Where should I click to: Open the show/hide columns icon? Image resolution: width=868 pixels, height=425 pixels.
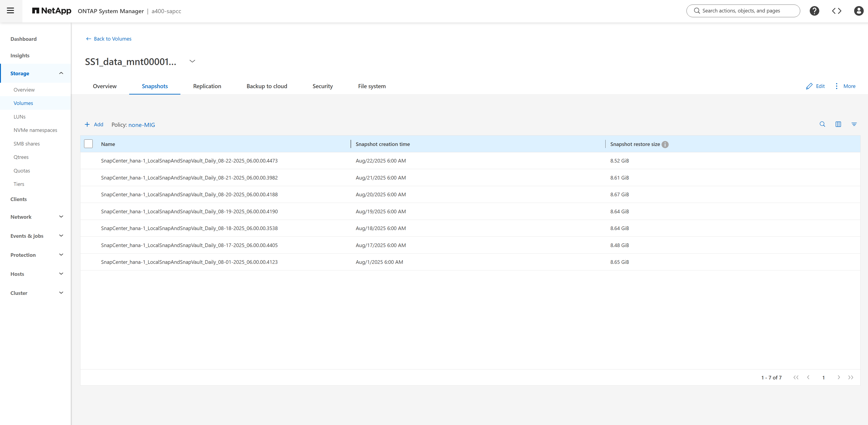pyautogui.click(x=838, y=124)
